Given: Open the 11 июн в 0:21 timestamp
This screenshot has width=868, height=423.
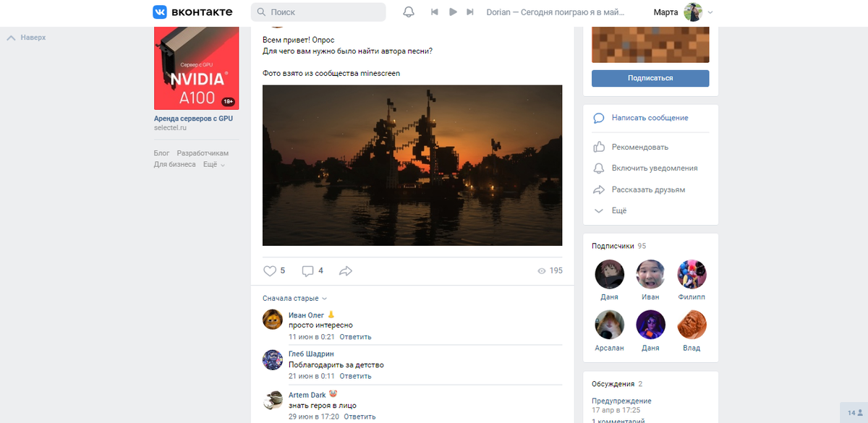Looking at the screenshot, I should [311, 337].
